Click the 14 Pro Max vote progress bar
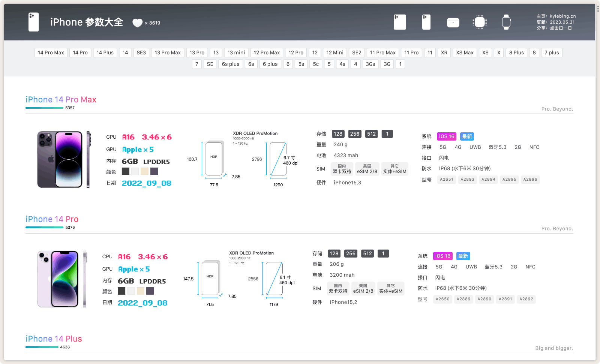The height and width of the screenshot is (364, 600). tap(44, 108)
